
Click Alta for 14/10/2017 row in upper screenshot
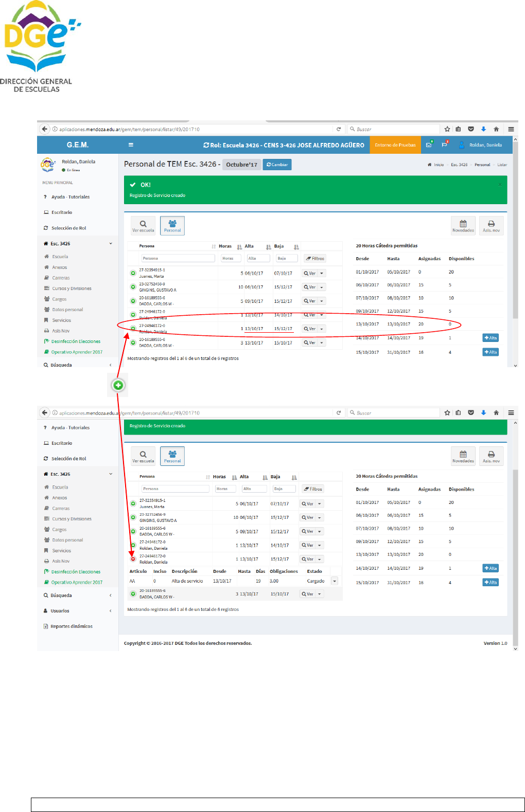(x=491, y=338)
